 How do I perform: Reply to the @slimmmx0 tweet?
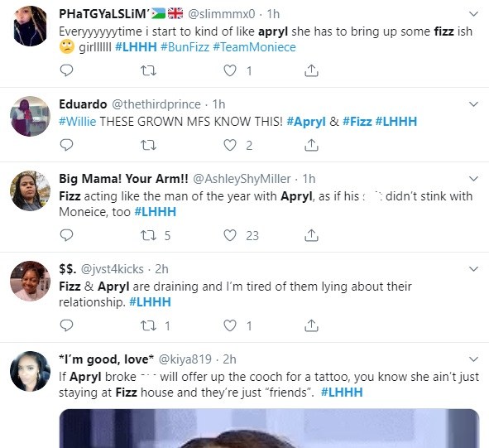tap(66, 70)
